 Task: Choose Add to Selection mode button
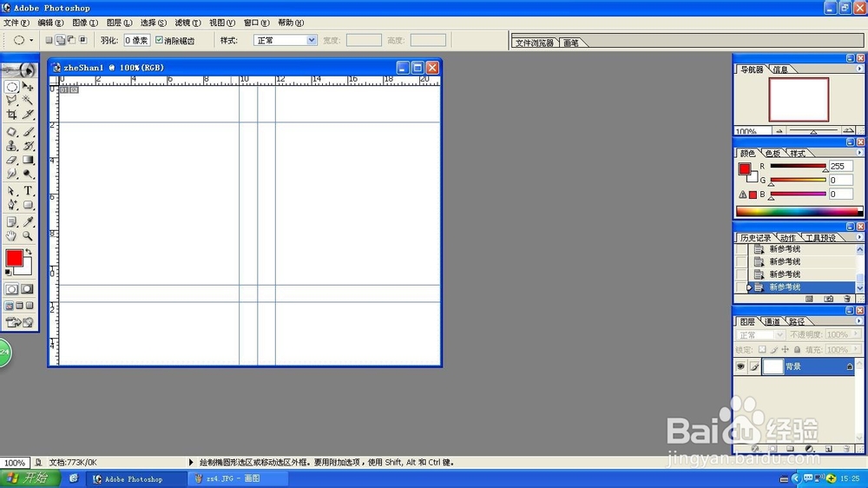[61, 40]
